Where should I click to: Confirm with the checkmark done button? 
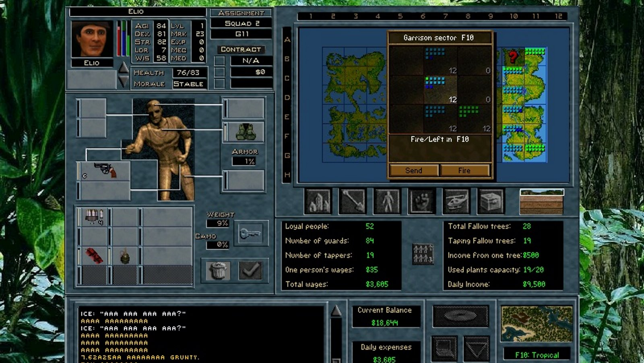point(250,270)
